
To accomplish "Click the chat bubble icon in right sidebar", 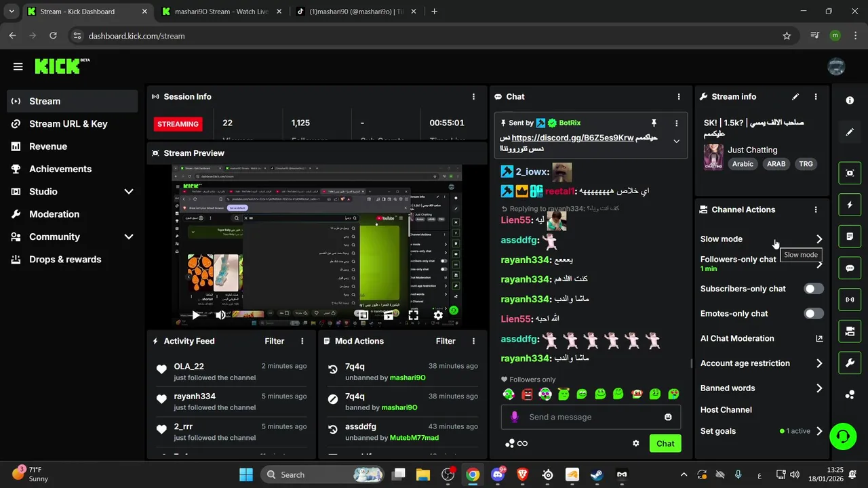I will tap(850, 268).
